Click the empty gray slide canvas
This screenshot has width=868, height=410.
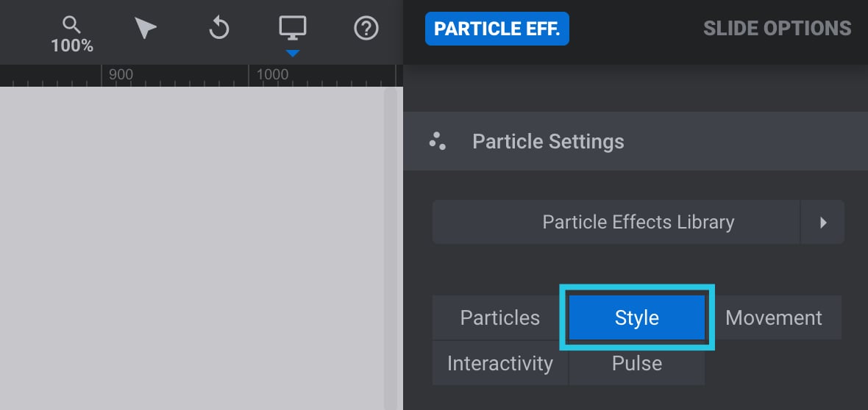[x=192, y=248]
